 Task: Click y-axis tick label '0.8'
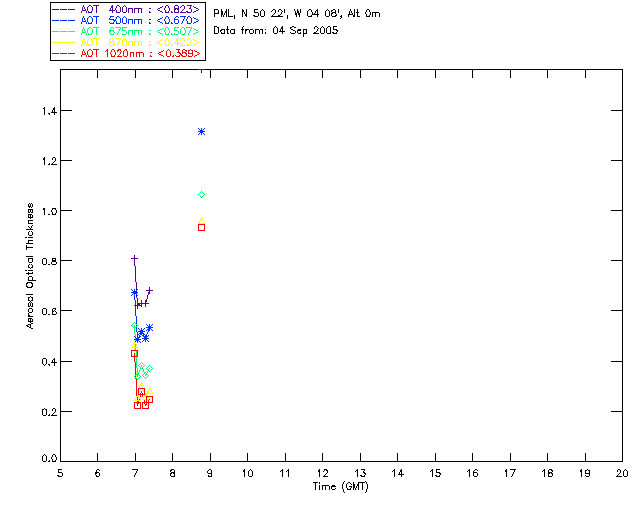(49, 261)
